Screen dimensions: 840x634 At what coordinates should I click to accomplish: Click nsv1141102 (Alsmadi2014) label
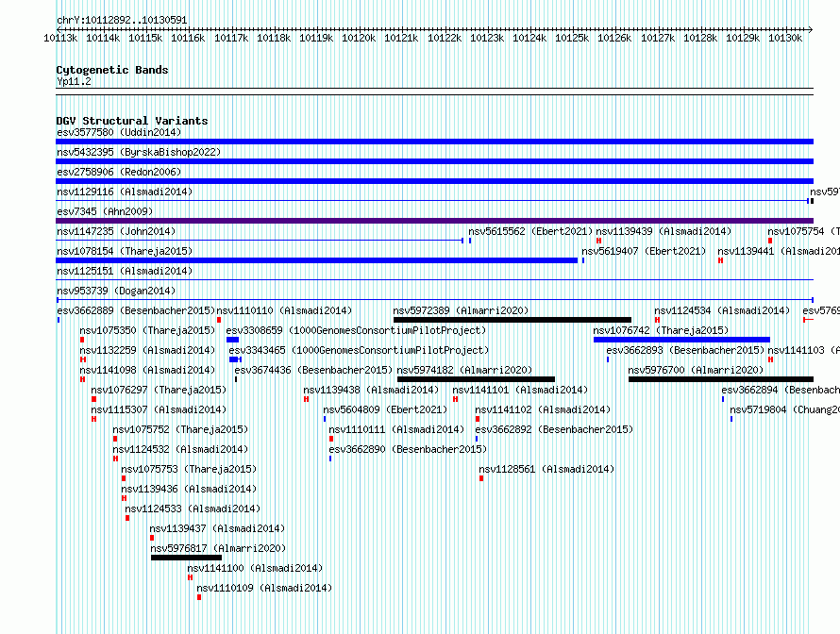click(x=543, y=409)
